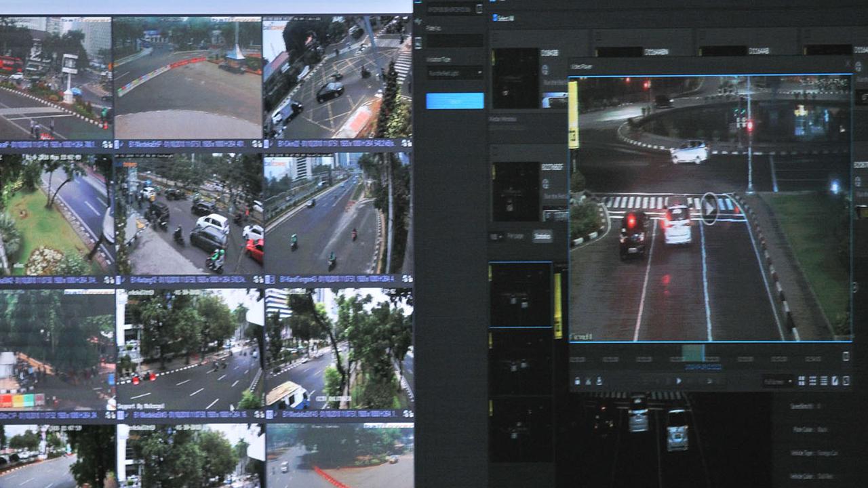Click the plate number input field

point(454,41)
